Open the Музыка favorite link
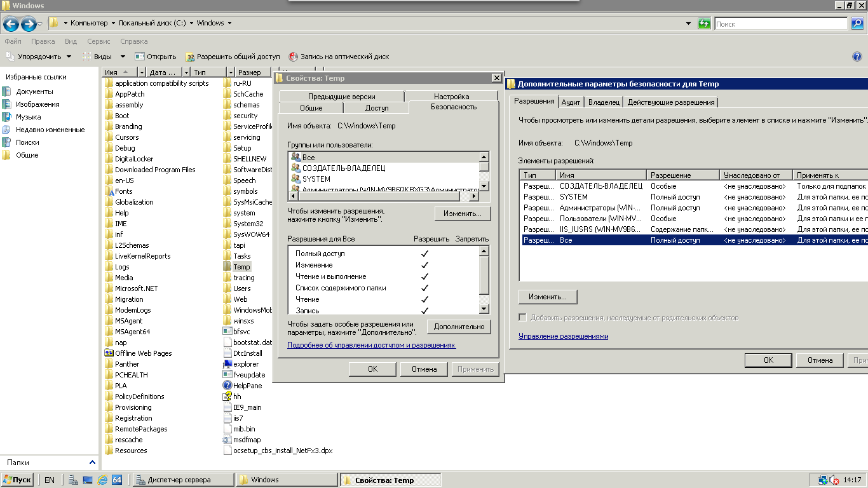Viewport: 868px width, 488px height. [28, 117]
